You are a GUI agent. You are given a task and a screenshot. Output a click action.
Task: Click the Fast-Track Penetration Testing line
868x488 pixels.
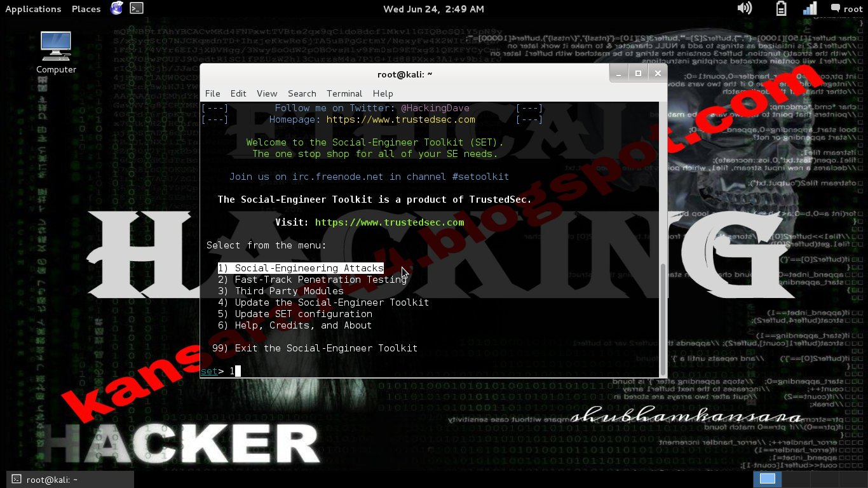click(x=312, y=280)
